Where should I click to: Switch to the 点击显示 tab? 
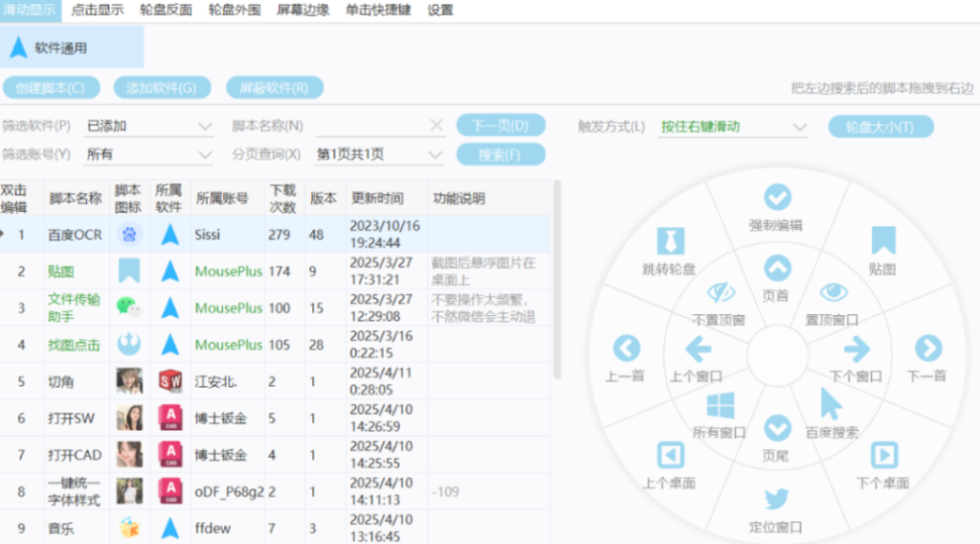[98, 11]
